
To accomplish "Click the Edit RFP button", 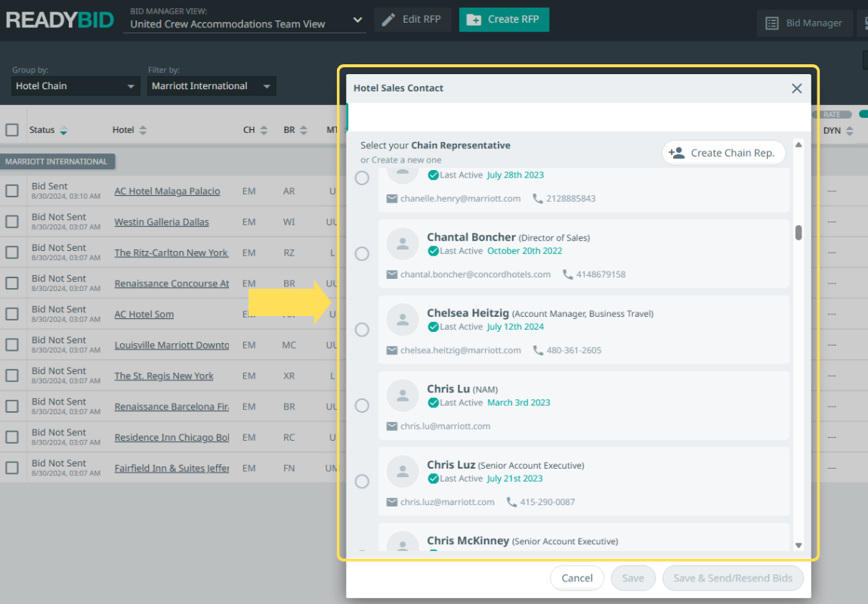I will coord(412,20).
